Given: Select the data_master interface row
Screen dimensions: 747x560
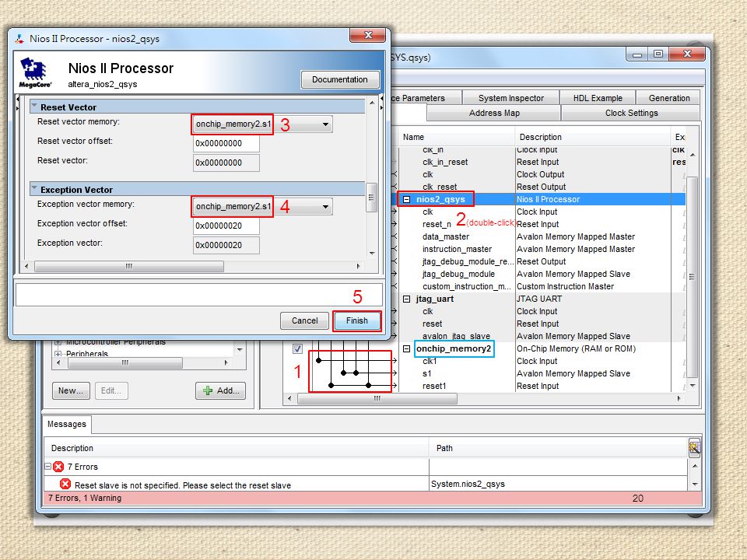Looking at the screenshot, I should (x=542, y=236).
